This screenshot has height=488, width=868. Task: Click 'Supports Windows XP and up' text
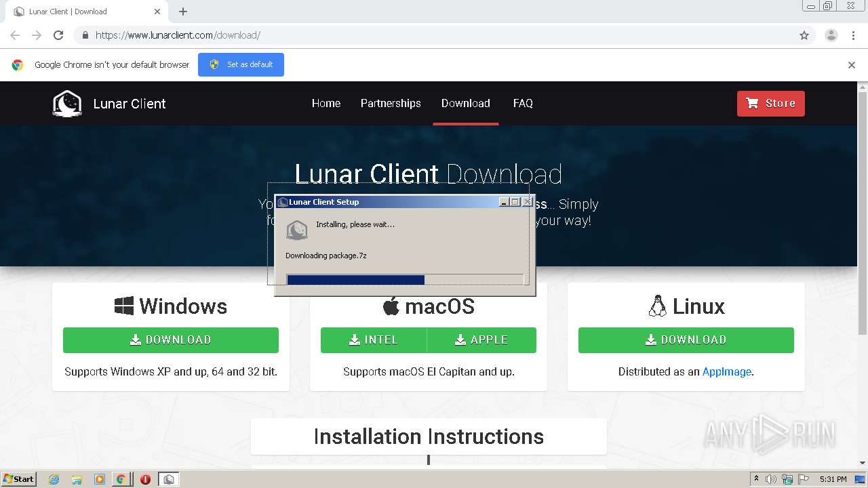tap(171, 371)
